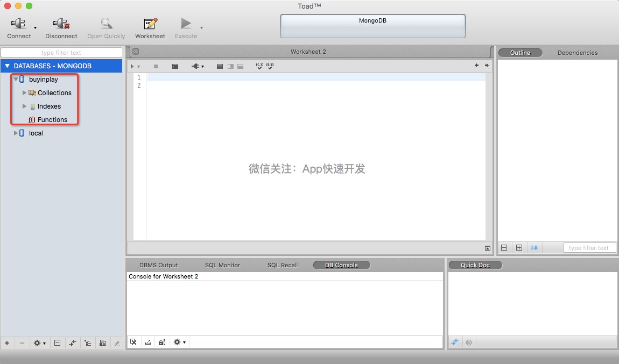Click the MongoDB connection status box

(372, 26)
